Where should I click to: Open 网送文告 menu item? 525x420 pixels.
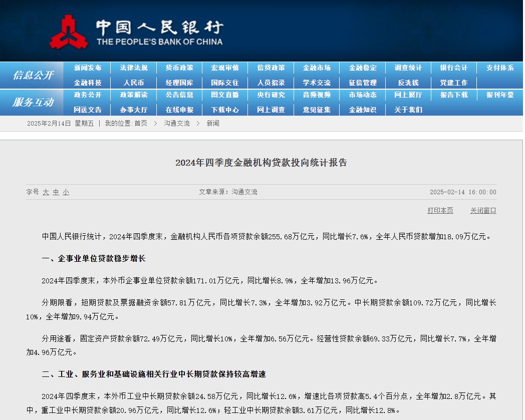coord(88,110)
